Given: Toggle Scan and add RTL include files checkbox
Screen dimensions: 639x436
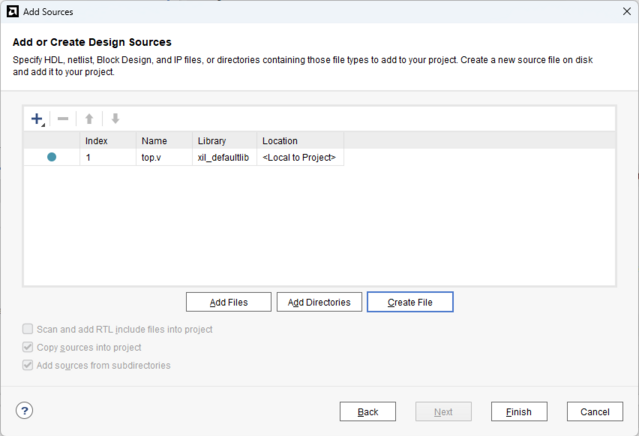Looking at the screenshot, I should pos(27,329).
